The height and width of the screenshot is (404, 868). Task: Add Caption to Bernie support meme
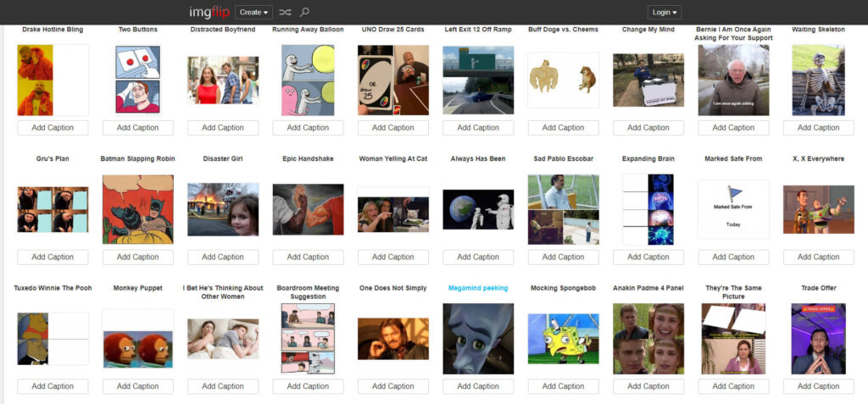[x=733, y=128]
